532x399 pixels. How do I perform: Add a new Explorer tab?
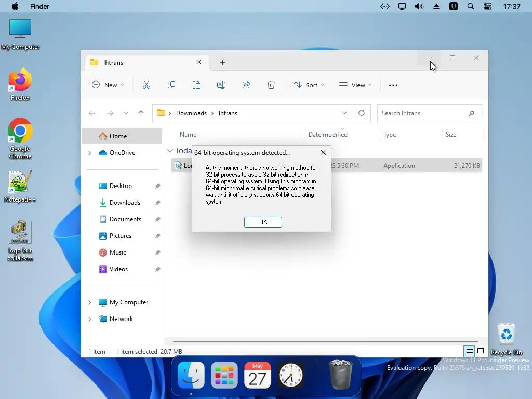222,63
